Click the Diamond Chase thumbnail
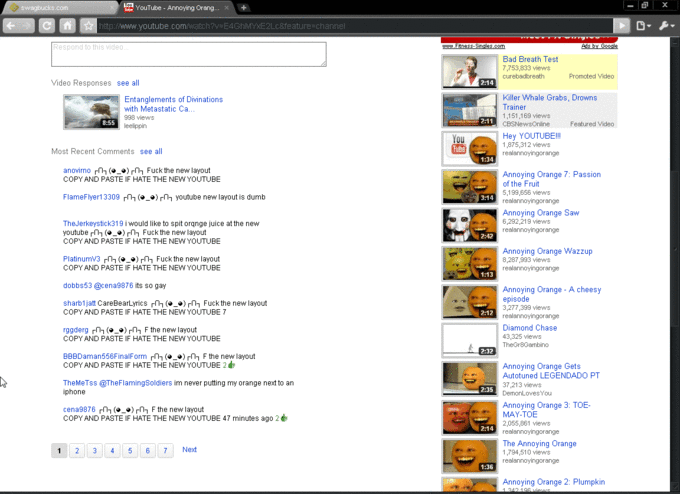The image size is (680, 494). [470, 341]
